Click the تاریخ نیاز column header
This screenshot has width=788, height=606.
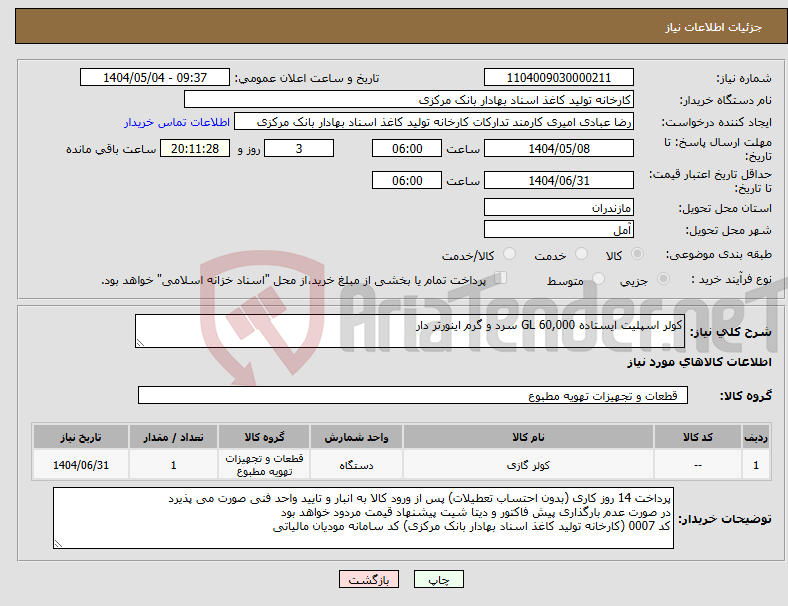(81, 437)
